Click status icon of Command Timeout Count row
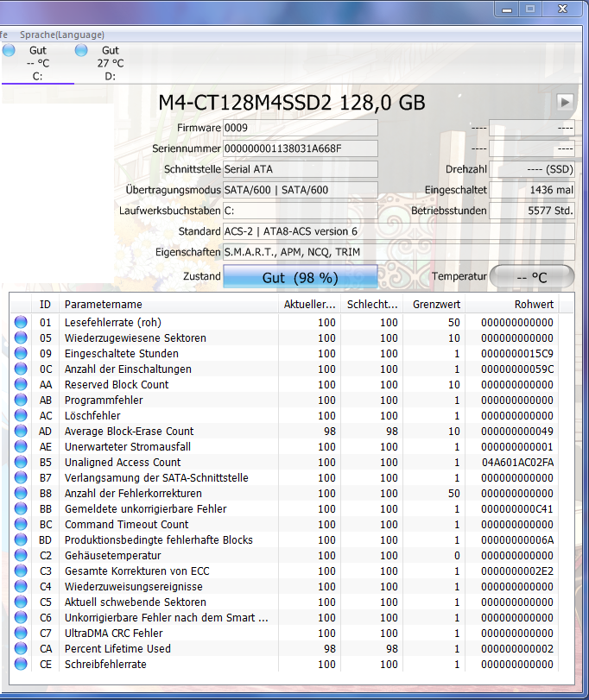 21,524
